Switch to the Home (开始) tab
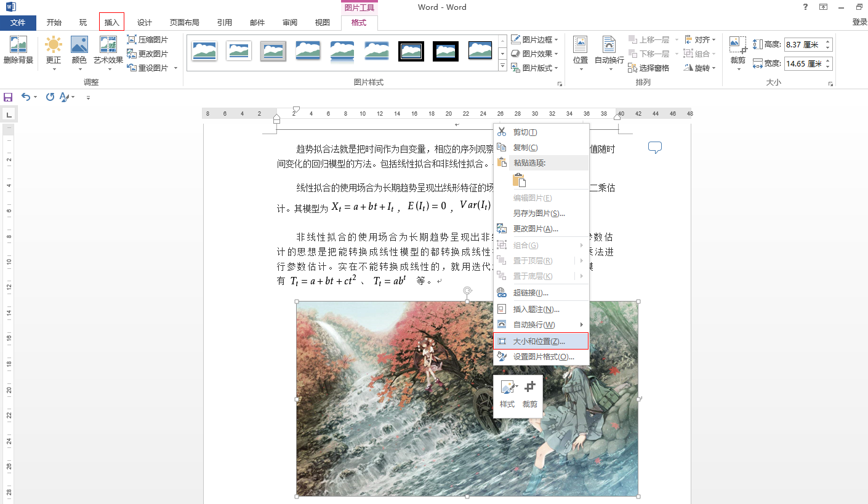The height and width of the screenshot is (504, 868). pos(54,23)
